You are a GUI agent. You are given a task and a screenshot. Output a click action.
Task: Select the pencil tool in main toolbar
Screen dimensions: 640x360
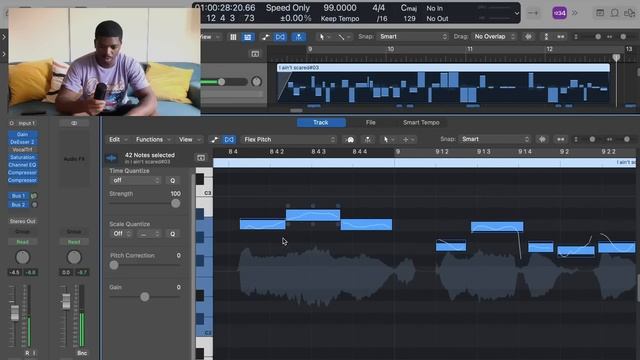click(x=341, y=37)
